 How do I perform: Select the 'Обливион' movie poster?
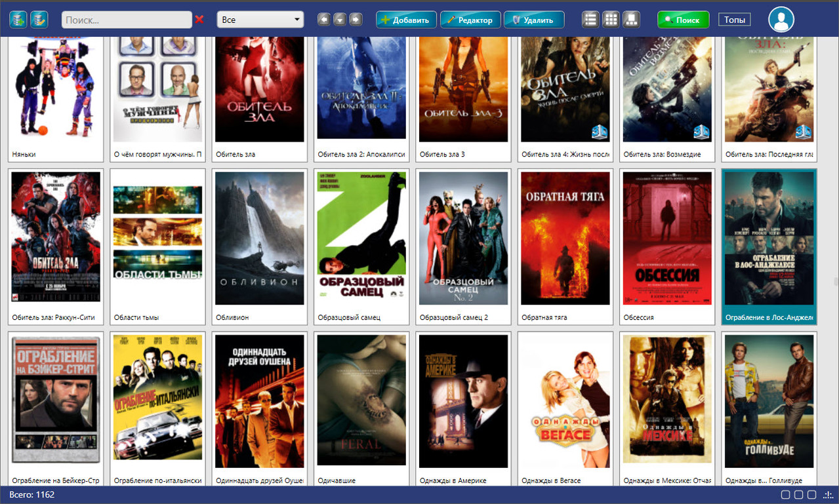point(260,239)
